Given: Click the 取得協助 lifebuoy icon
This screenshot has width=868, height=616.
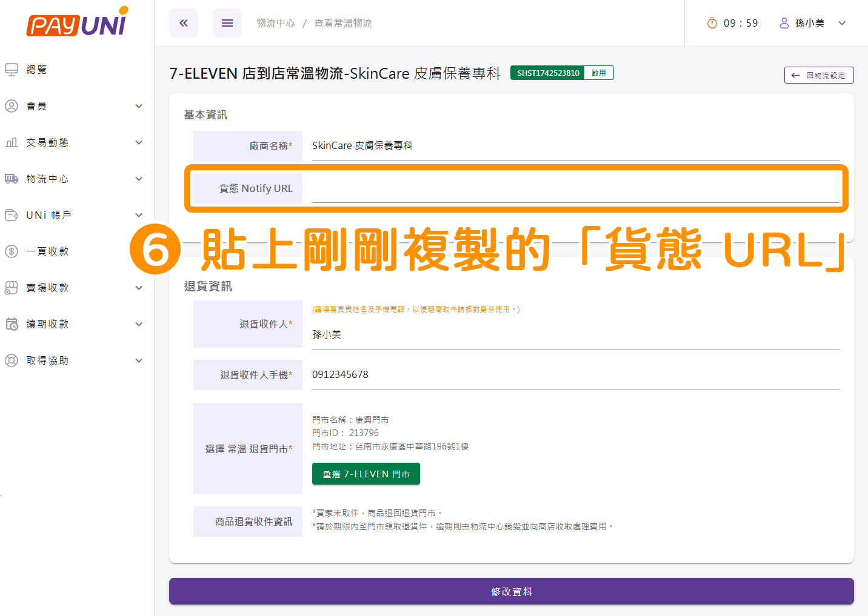Looking at the screenshot, I should coord(12,360).
